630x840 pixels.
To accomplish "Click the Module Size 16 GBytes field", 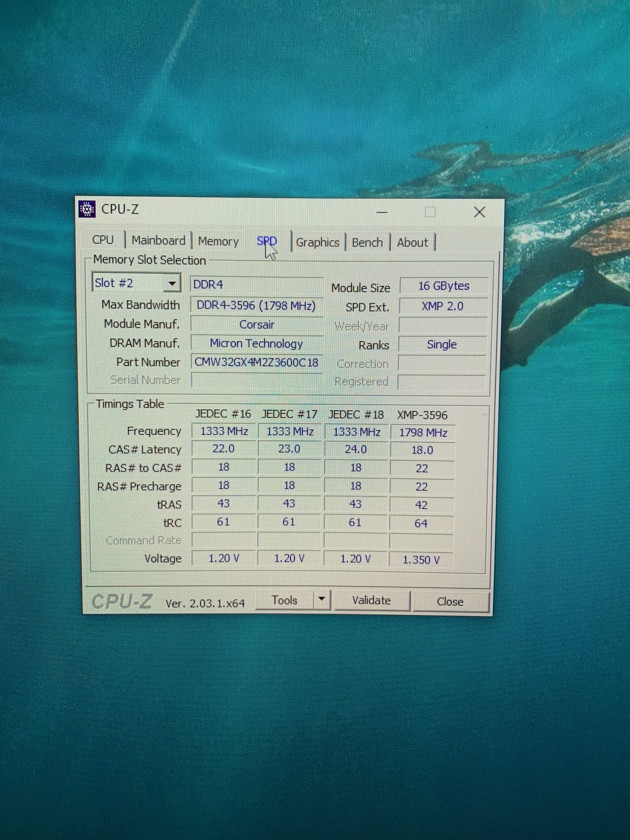I will [x=444, y=286].
